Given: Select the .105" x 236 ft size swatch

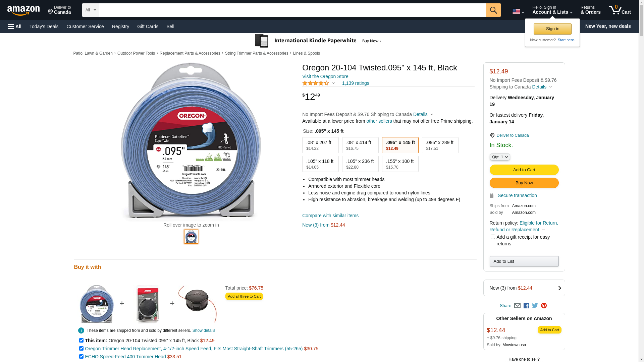Looking at the screenshot, I should (360, 164).
